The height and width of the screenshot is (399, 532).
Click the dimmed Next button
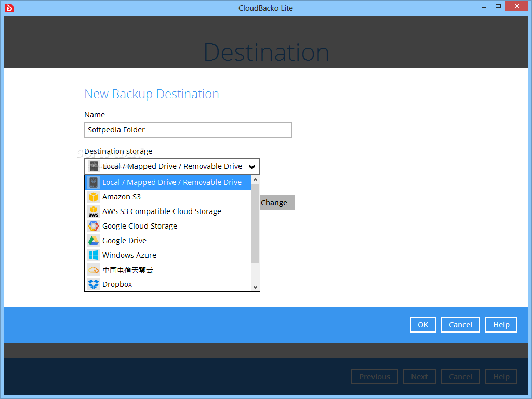point(419,377)
